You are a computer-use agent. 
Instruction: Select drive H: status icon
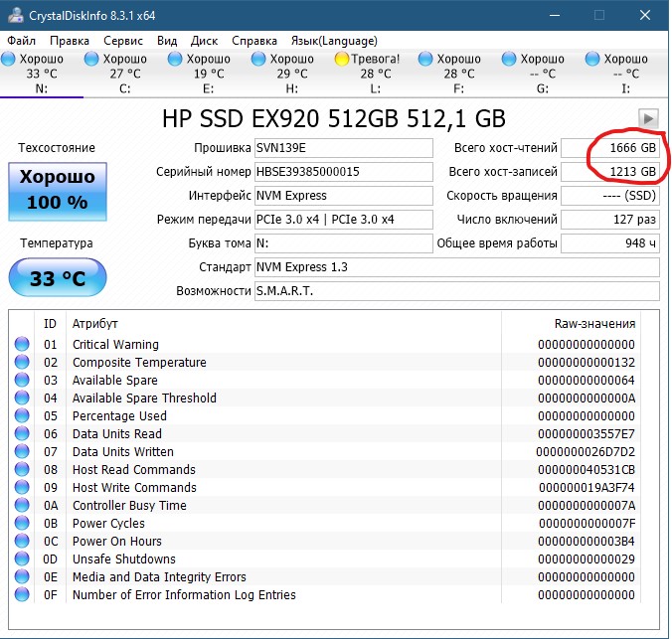pos(260,60)
